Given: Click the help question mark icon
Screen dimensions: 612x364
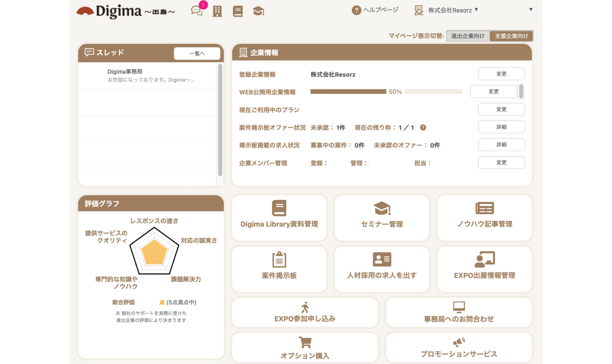Looking at the screenshot, I should pyautogui.click(x=356, y=10).
